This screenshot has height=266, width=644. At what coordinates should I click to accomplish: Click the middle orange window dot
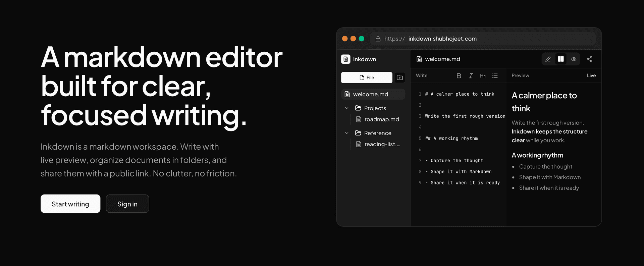tap(353, 39)
